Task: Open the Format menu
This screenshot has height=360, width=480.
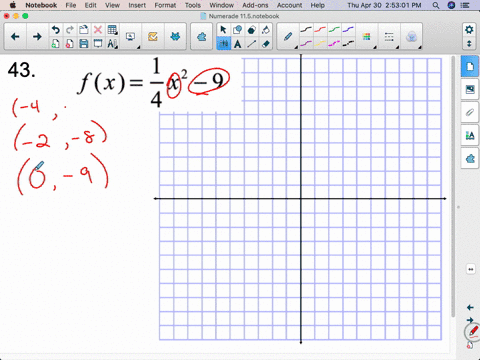Action: [x=165, y=5]
